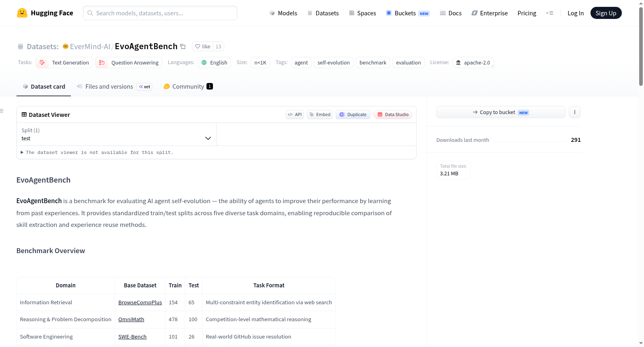The width and height of the screenshot is (644, 347).
Task: Click the scrollbar down arrow
Action: [x=641, y=343]
